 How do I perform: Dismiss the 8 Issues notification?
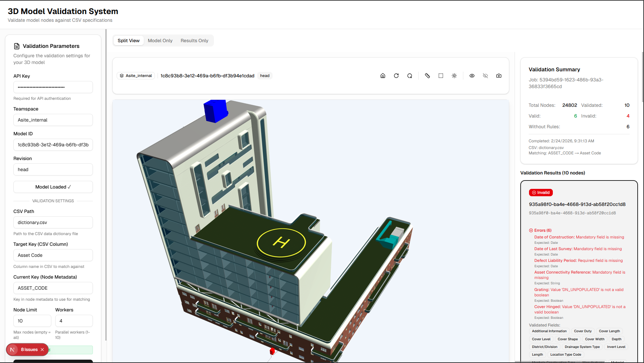(42, 349)
